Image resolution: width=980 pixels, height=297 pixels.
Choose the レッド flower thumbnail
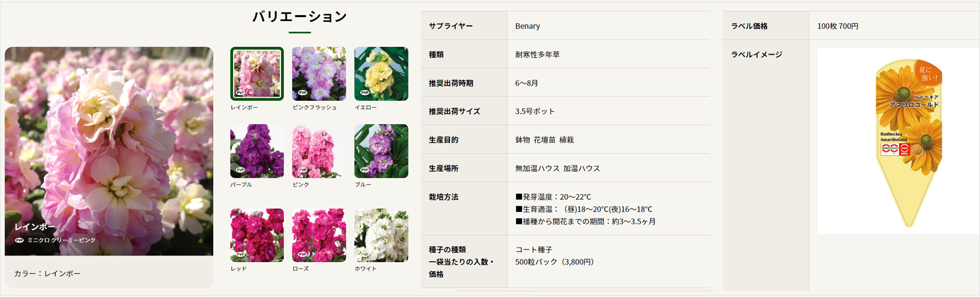257,235
